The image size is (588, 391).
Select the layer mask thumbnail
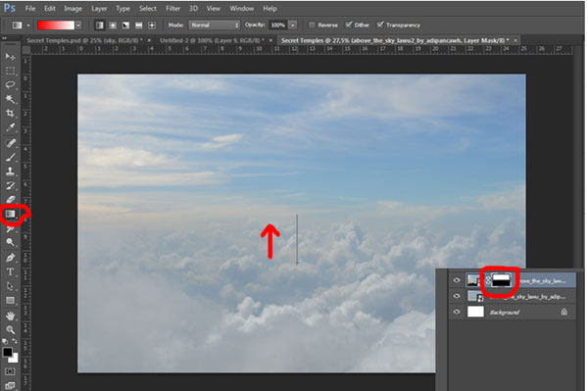coord(501,280)
